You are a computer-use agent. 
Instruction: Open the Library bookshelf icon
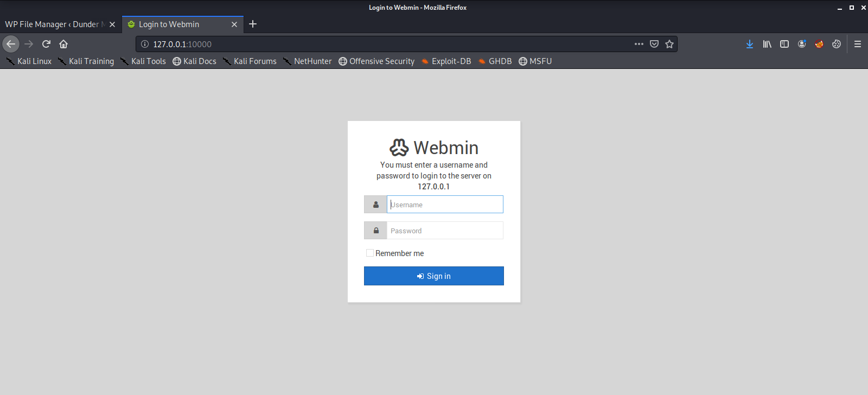[767, 44]
